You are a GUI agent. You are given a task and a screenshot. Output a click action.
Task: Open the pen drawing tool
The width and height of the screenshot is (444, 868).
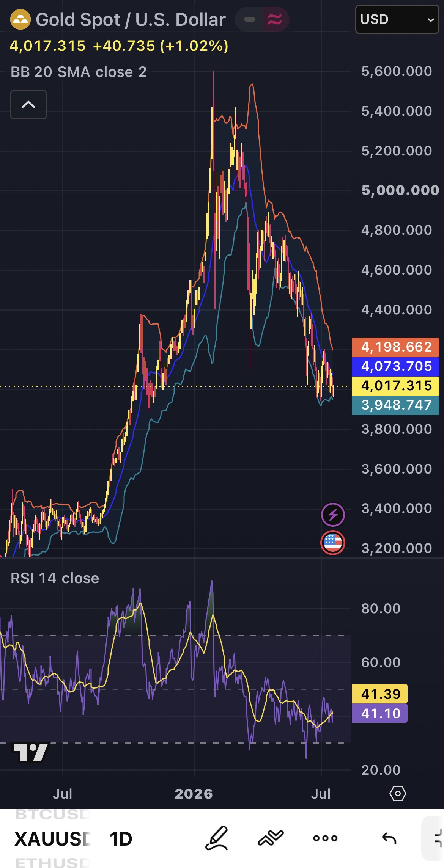click(217, 838)
